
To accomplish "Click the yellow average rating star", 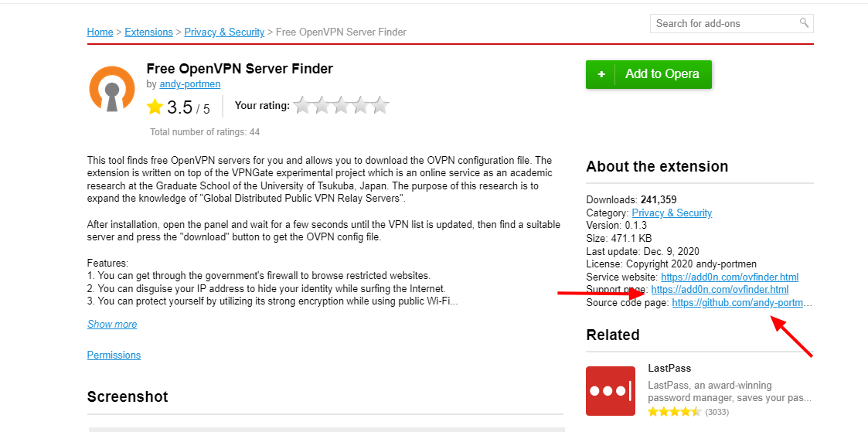I will (155, 106).
